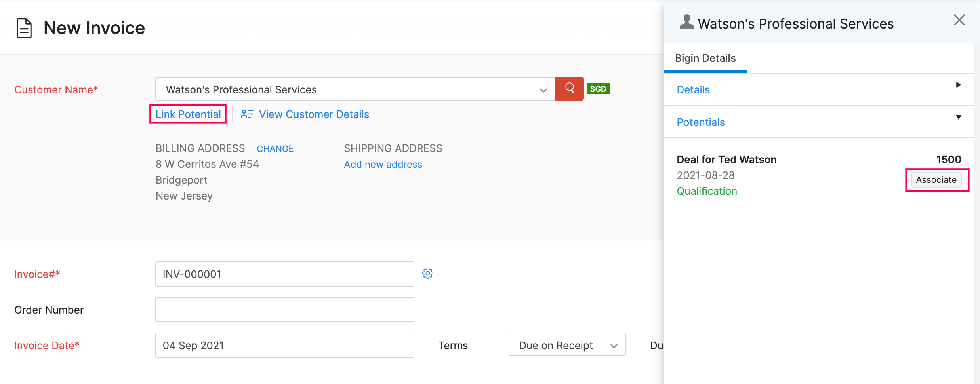Click CHANGE next to Billing Address

click(x=275, y=149)
